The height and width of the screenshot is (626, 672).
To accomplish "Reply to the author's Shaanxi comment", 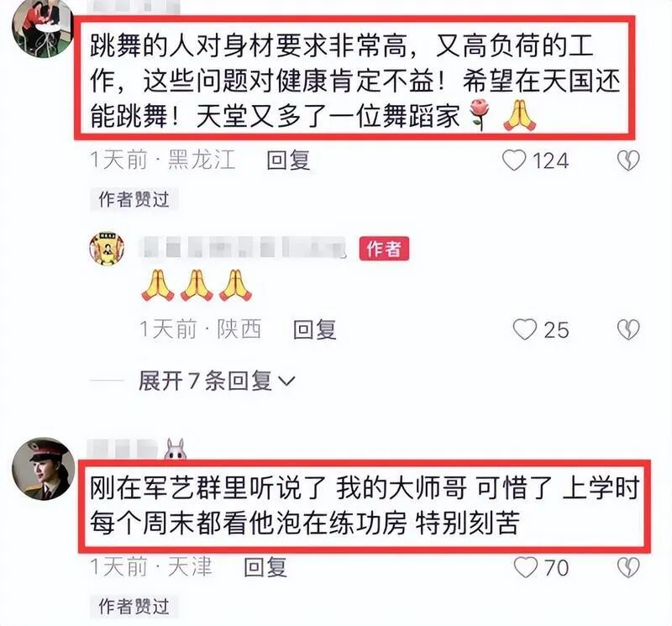I will pos(314,329).
